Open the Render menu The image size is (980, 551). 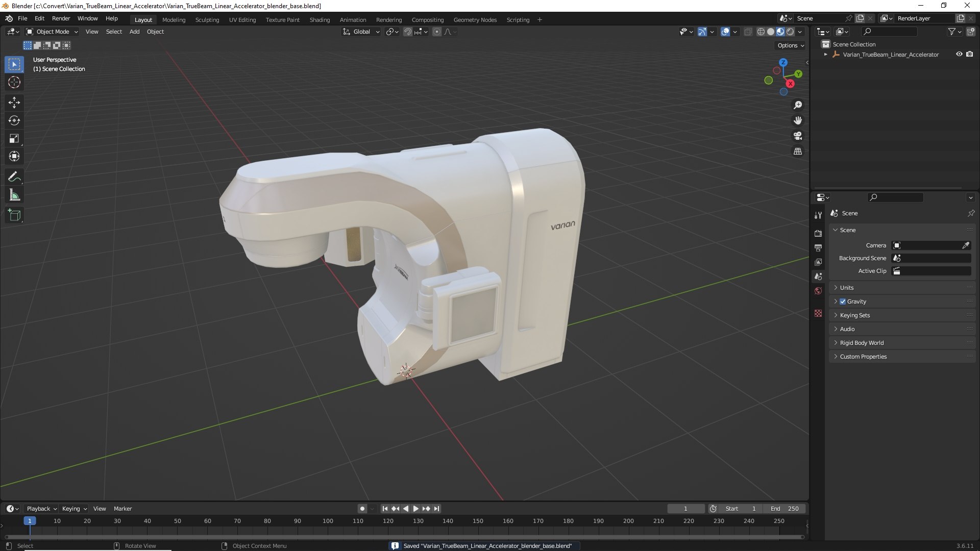click(x=61, y=18)
